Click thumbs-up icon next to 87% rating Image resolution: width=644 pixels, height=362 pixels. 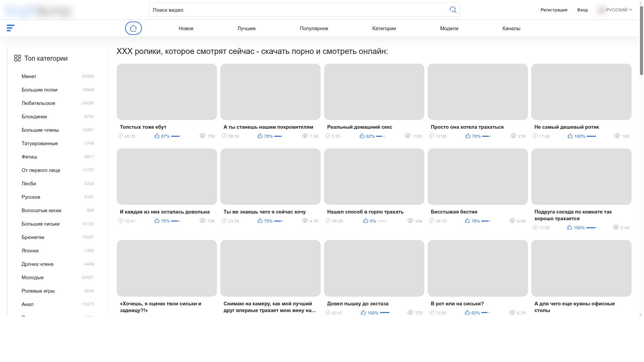point(157,136)
